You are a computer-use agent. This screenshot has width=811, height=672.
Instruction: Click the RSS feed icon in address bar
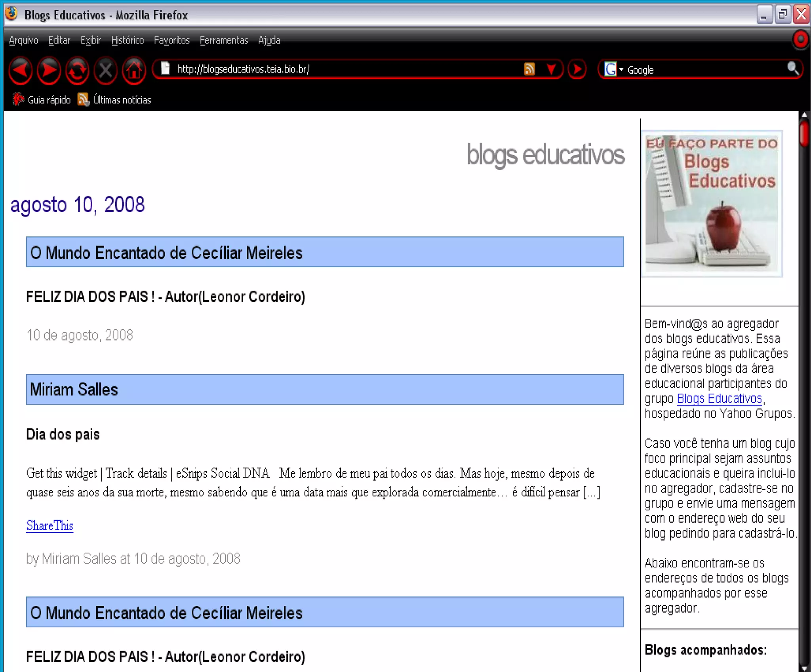coord(529,69)
